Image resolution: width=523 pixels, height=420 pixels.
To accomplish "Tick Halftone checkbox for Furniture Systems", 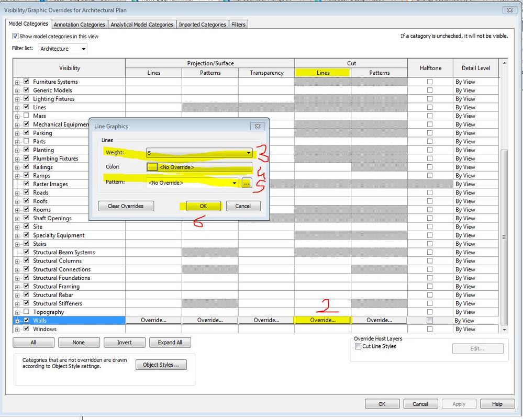I will (x=430, y=82).
